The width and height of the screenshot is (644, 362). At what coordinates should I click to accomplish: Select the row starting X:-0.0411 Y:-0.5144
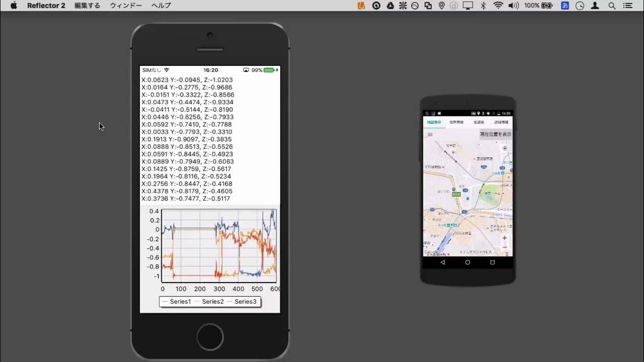[x=187, y=110]
